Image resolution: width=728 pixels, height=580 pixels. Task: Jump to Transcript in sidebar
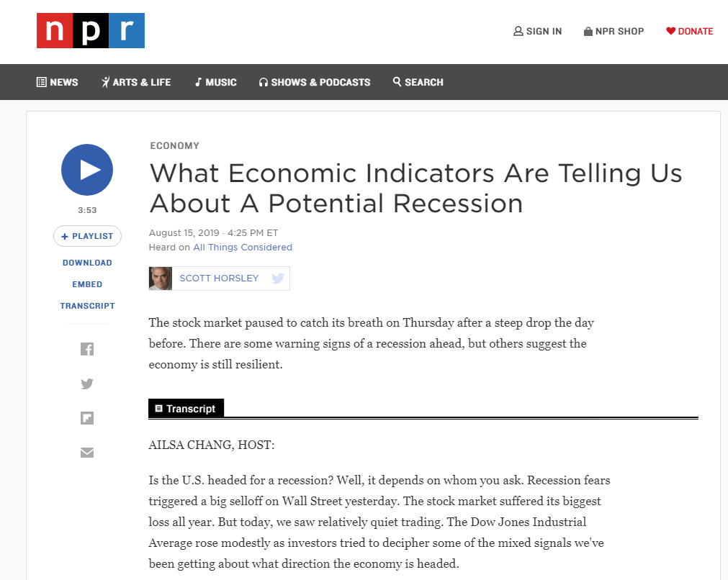tap(87, 306)
